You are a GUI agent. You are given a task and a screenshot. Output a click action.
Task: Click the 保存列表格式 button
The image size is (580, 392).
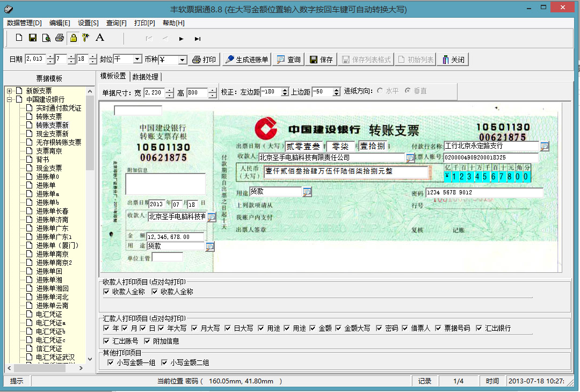[366, 60]
